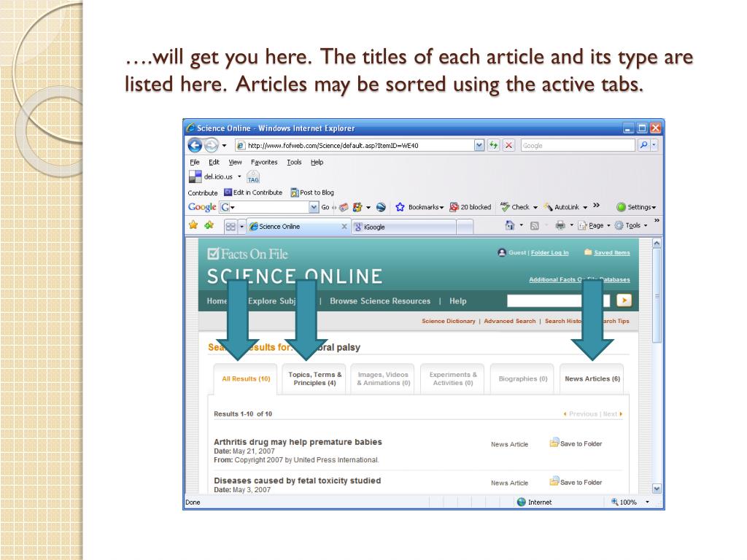The image size is (747, 560).
Task: Click the Google toolbar Go button
Action: [325, 208]
